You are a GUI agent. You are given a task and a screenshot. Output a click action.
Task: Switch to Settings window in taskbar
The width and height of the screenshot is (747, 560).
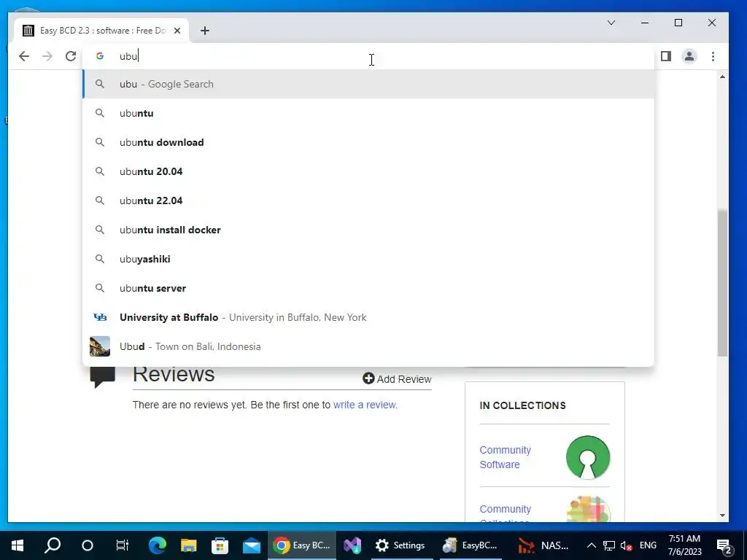click(x=400, y=545)
